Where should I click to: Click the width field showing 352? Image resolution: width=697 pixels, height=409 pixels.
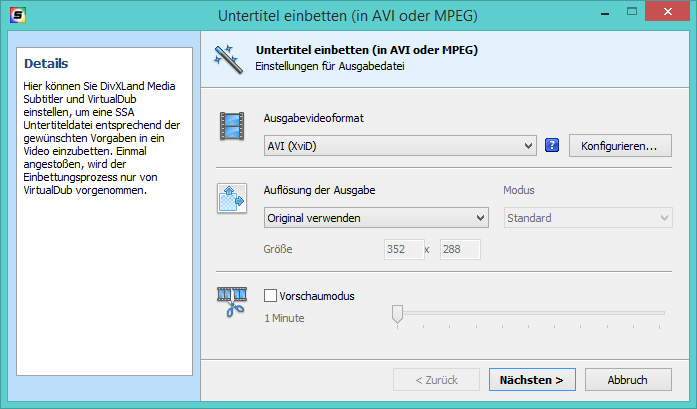tap(404, 249)
